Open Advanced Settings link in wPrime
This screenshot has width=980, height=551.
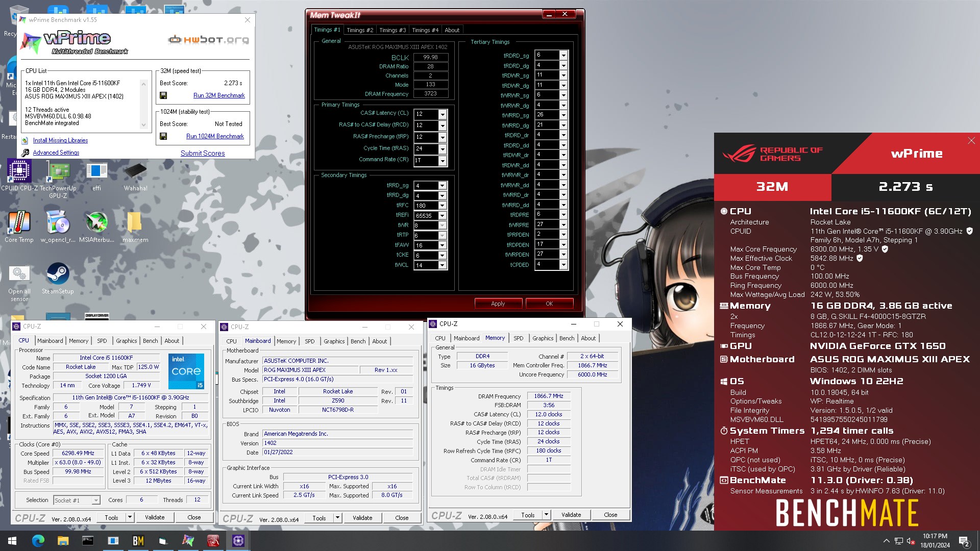(x=56, y=153)
